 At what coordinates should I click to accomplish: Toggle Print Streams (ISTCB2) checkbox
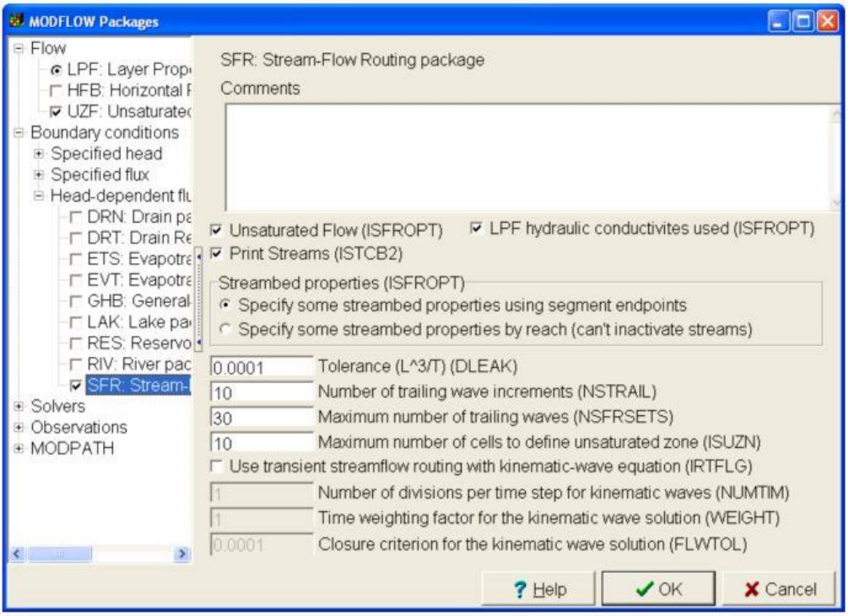[217, 253]
